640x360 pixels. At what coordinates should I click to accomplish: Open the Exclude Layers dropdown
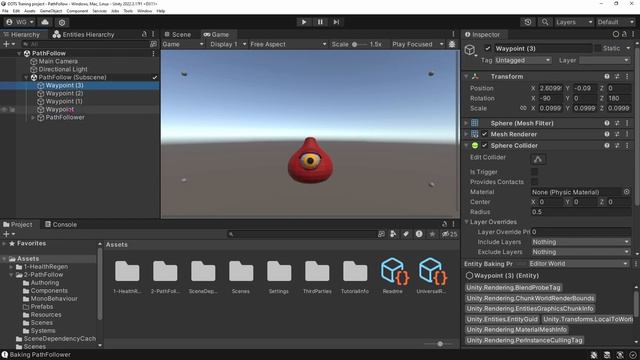click(581, 252)
